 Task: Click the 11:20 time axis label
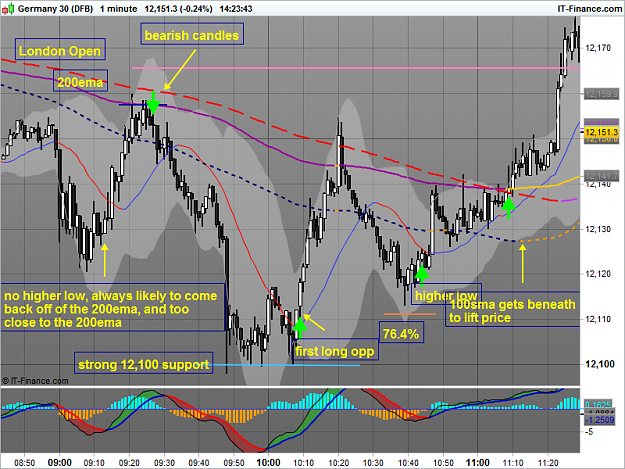pos(548,463)
